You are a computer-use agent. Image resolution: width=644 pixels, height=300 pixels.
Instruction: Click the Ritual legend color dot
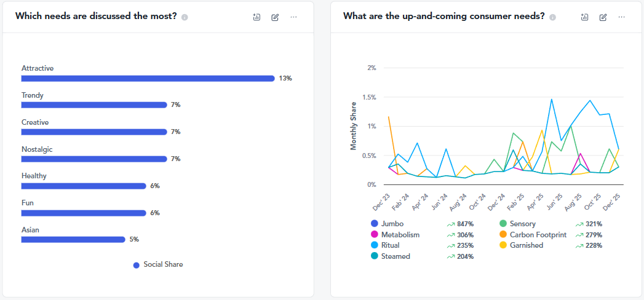374,245
